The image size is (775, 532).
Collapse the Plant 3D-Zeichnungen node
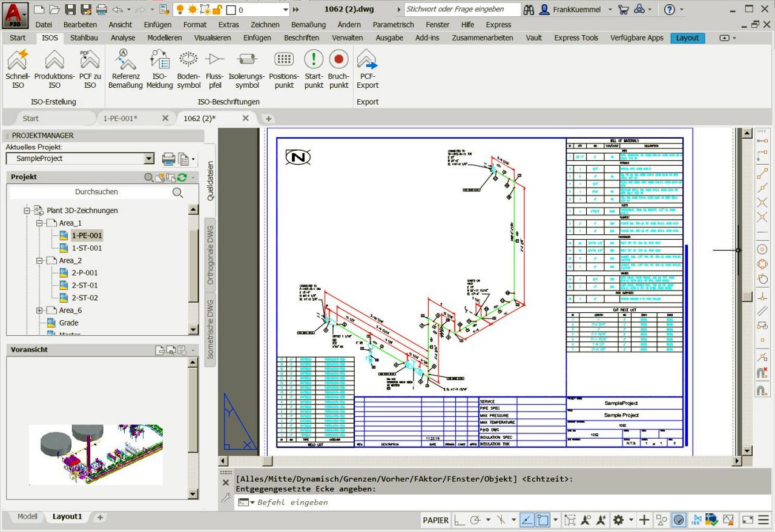pos(27,211)
